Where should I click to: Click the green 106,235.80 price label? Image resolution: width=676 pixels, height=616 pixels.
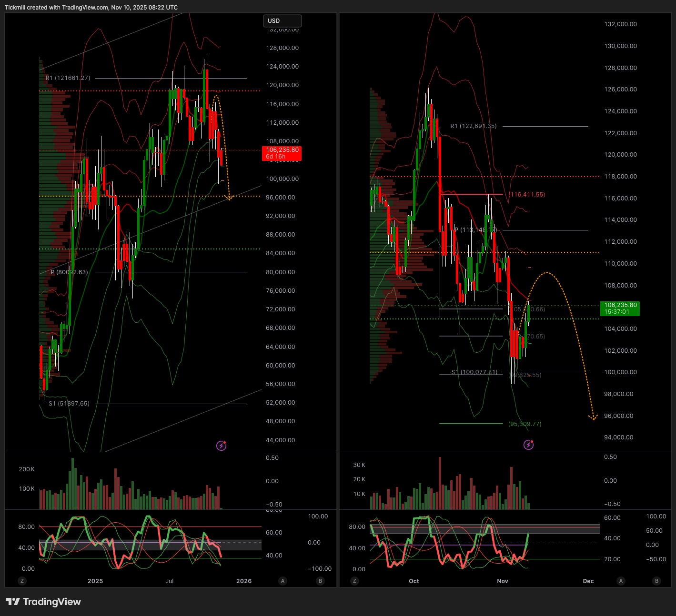pyautogui.click(x=620, y=308)
